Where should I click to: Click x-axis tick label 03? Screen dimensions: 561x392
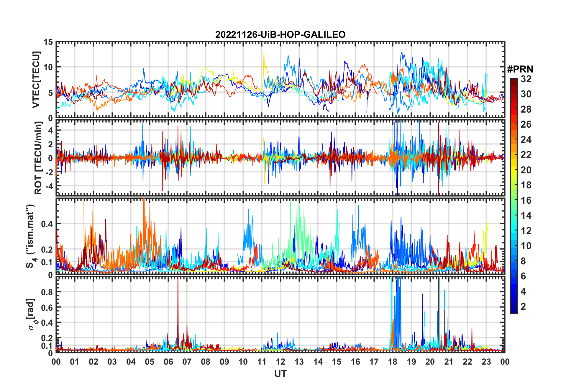(x=112, y=362)
